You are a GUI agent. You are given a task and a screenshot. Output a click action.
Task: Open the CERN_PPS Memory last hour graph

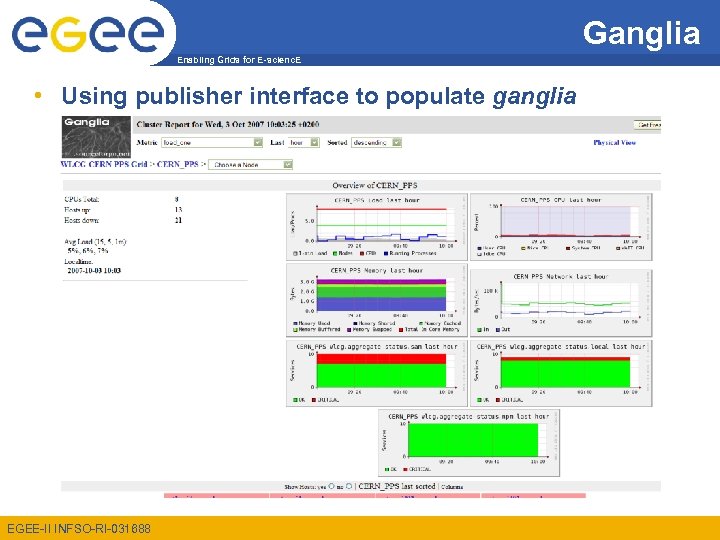(x=377, y=299)
